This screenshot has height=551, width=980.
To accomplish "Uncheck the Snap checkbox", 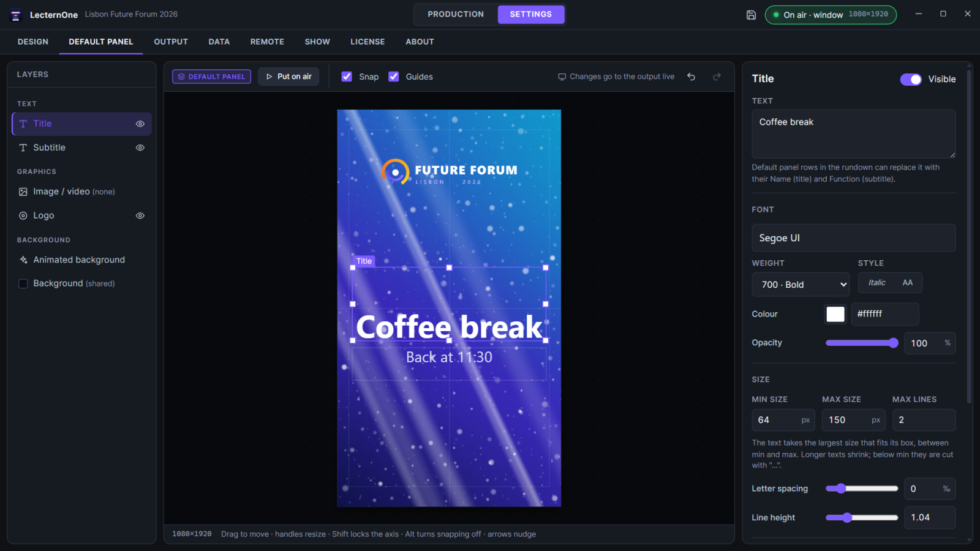I will pos(347,77).
